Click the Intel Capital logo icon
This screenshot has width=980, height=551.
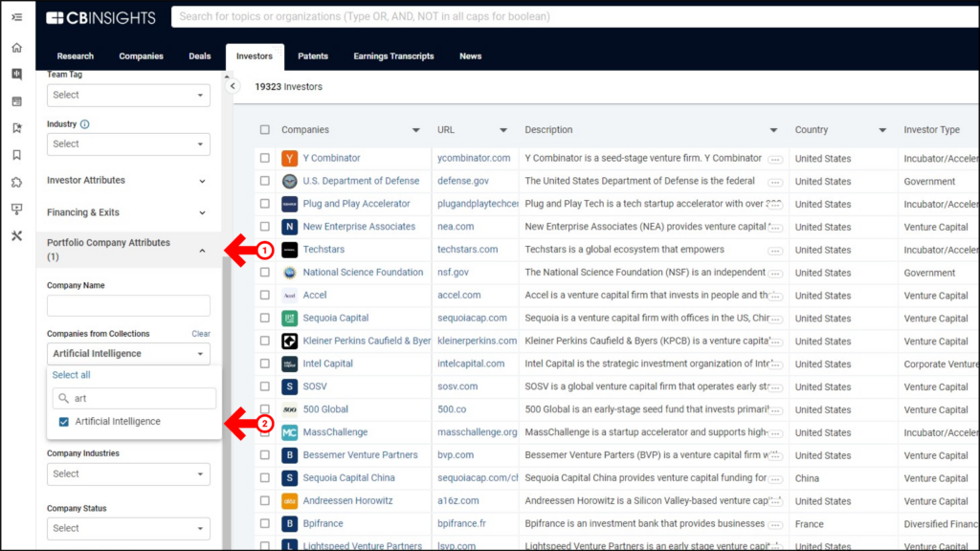[289, 364]
